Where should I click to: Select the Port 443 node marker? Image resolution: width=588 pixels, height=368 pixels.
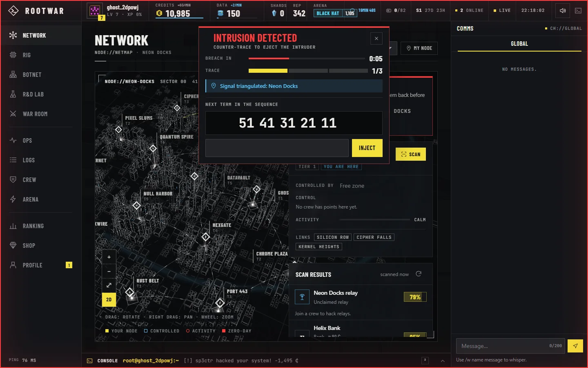click(220, 303)
